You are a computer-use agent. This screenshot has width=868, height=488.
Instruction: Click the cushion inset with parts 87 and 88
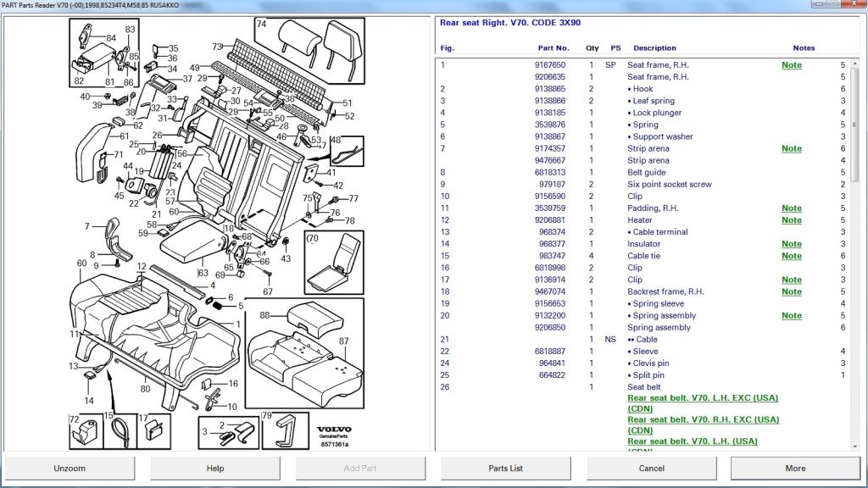[x=304, y=353]
